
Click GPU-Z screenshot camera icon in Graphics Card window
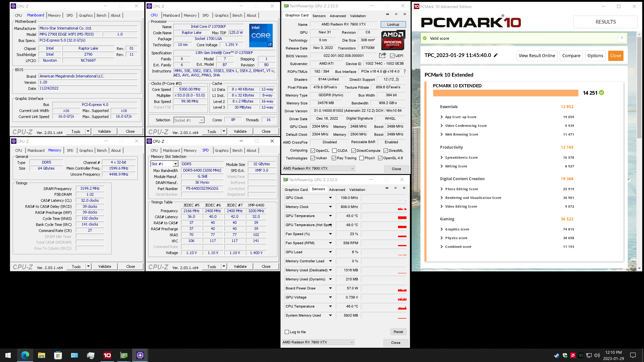(x=388, y=14)
